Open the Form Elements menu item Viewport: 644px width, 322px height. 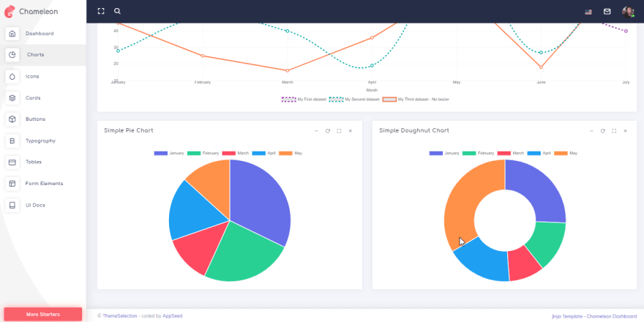[43, 184]
